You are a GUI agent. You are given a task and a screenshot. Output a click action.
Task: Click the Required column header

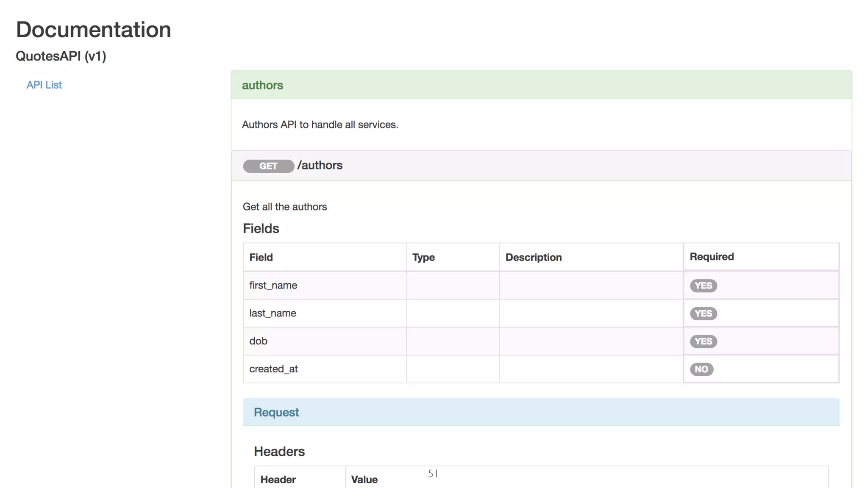[x=712, y=257]
